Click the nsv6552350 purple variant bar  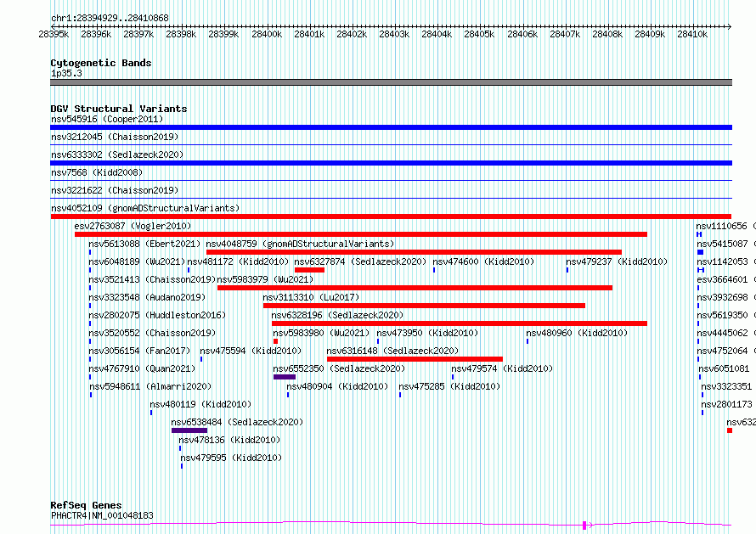[x=285, y=377]
